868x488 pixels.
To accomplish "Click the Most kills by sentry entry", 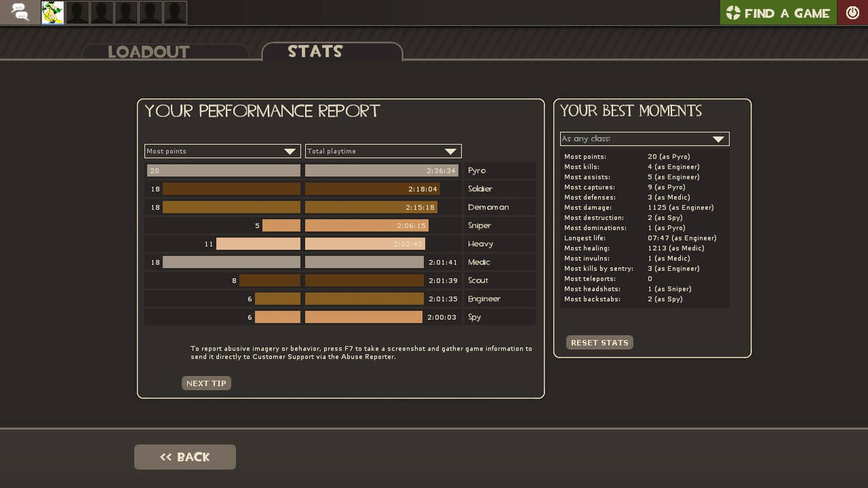I will coord(631,269).
